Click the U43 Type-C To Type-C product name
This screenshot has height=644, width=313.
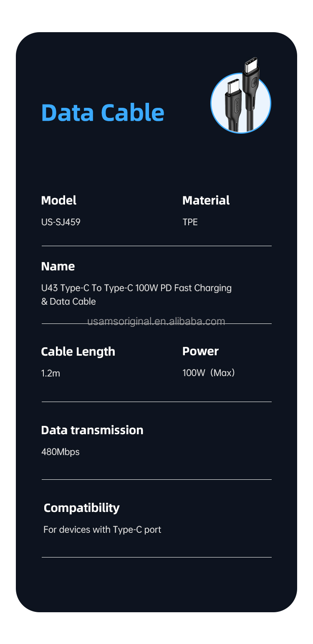click(x=136, y=288)
